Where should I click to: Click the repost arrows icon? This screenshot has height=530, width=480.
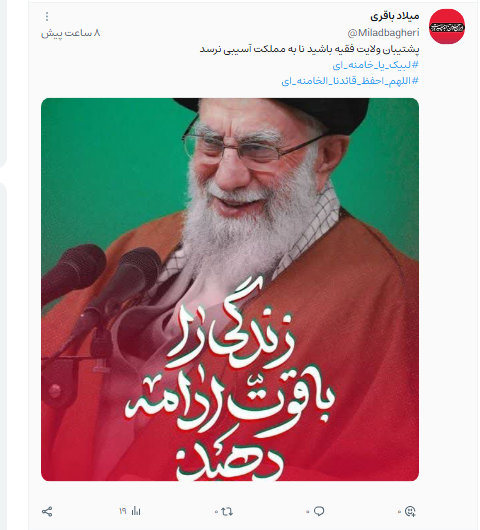tap(227, 511)
